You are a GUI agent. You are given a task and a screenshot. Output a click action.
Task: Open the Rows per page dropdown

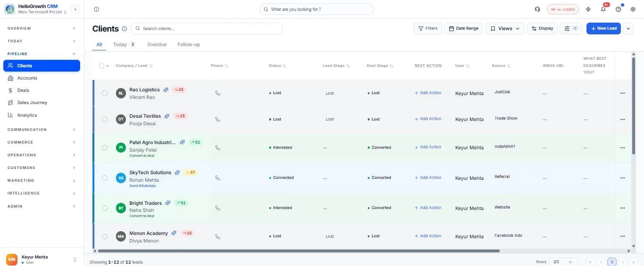coord(563,262)
